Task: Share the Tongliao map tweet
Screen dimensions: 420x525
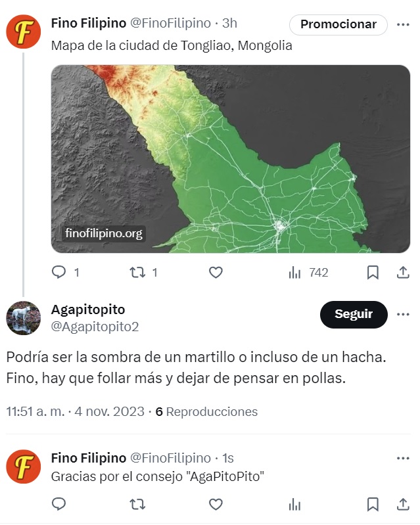Action: point(402,272)
